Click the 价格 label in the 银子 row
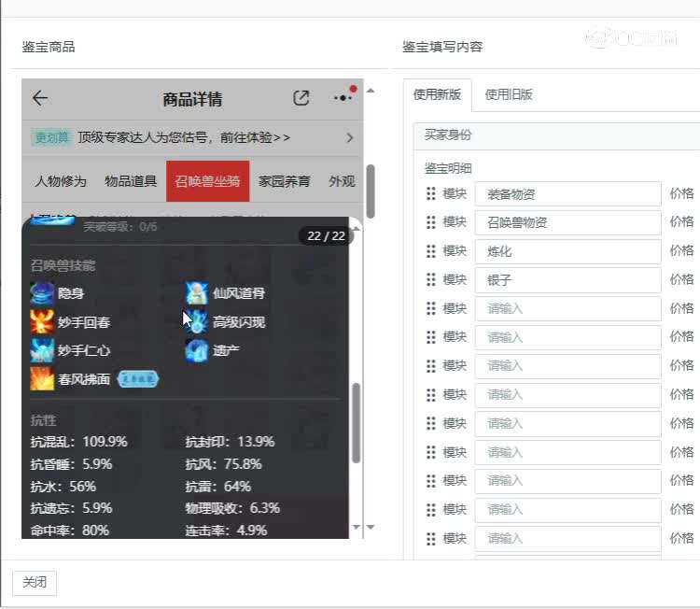 [681, 279]
